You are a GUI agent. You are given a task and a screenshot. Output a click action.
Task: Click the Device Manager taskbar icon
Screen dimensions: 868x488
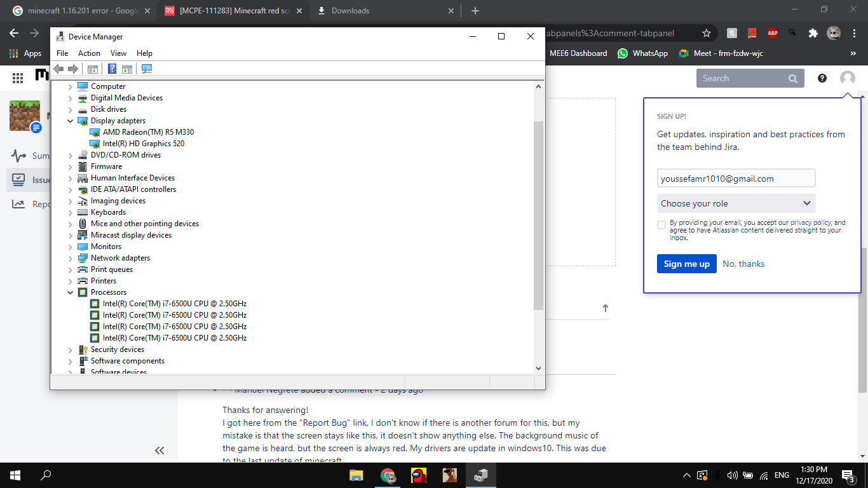pyautogui.click(x=481, y=475)
